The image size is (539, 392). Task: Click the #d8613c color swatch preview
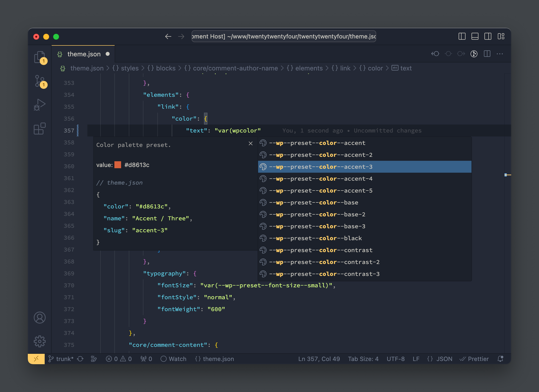(118, 164)
